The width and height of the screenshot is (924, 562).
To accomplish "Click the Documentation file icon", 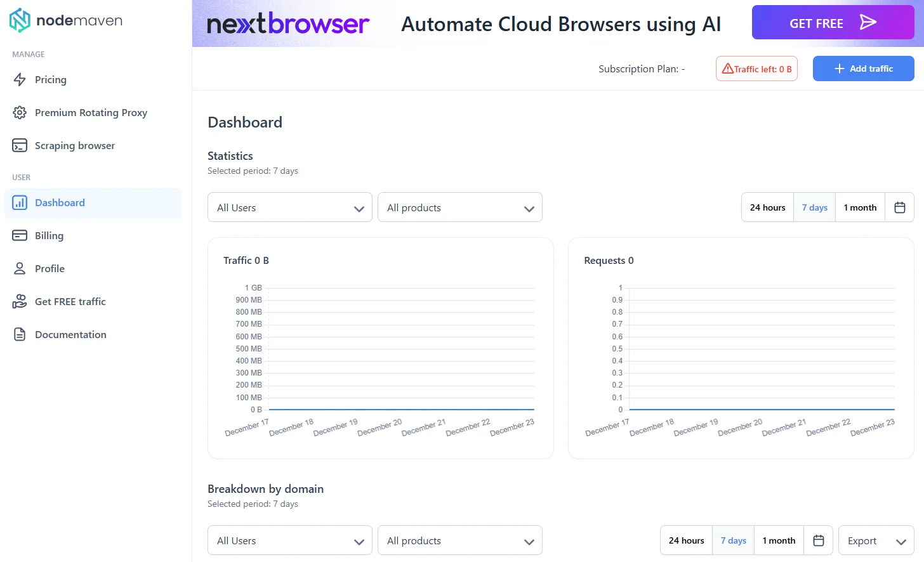I will pos(20,334).
